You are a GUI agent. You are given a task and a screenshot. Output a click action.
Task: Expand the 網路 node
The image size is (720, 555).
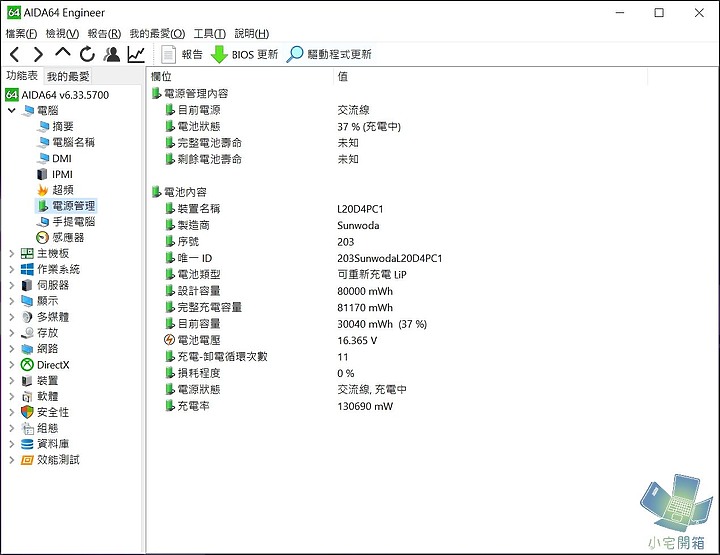[x=12, y=349]
